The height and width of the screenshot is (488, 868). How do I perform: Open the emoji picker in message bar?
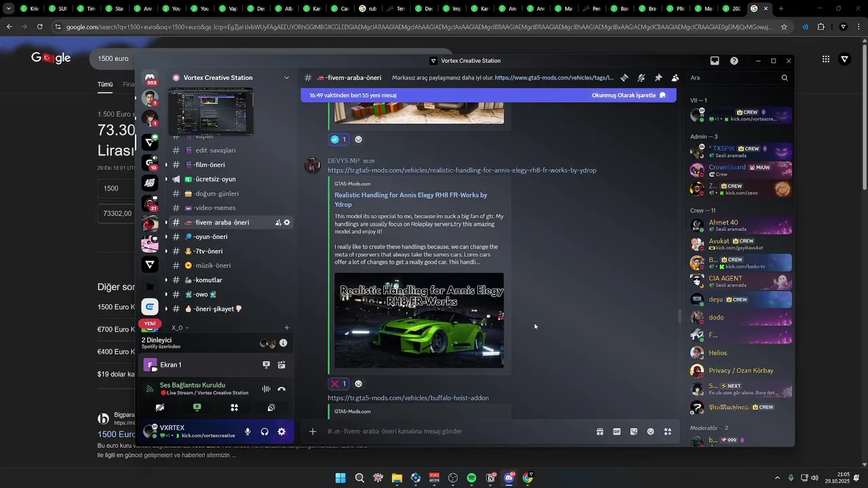pos(651,431)
